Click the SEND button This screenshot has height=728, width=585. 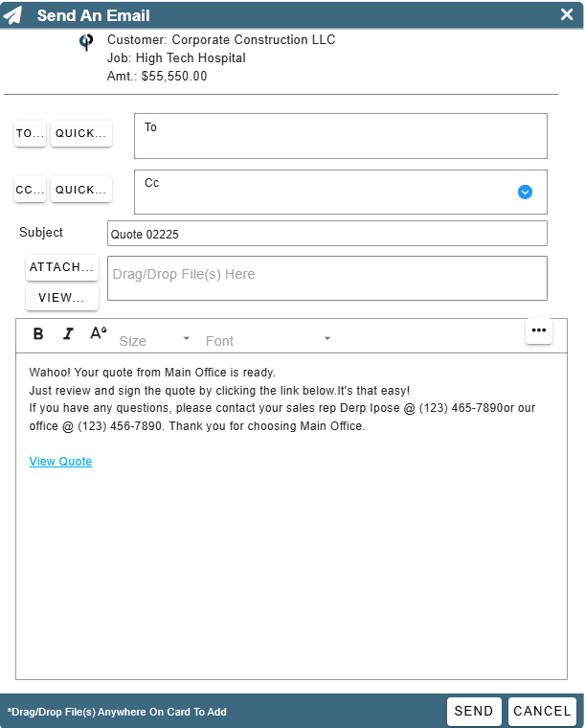474,712
